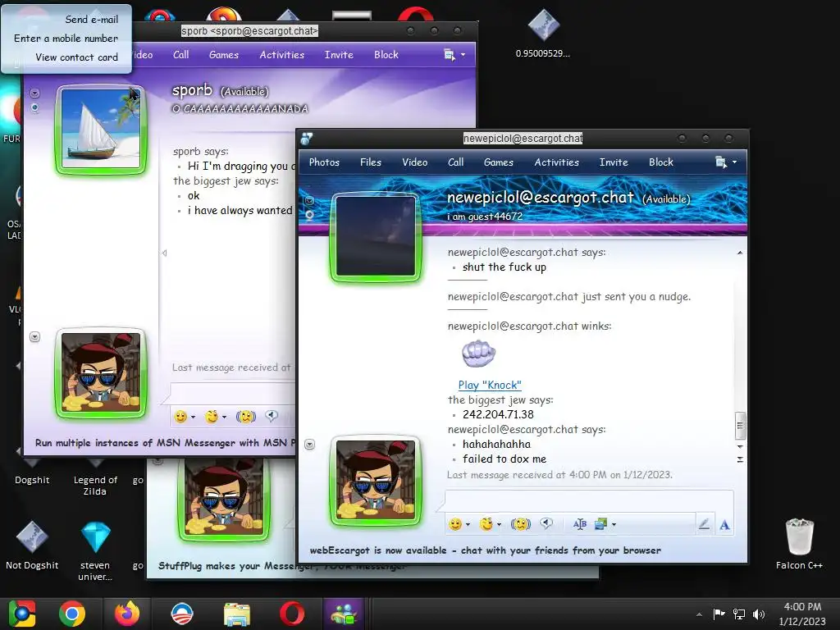The height and width of the screenshot is (630, 840).
Task: Switch to text typing mode in newepiclol chat
Action: click(724, 524)
